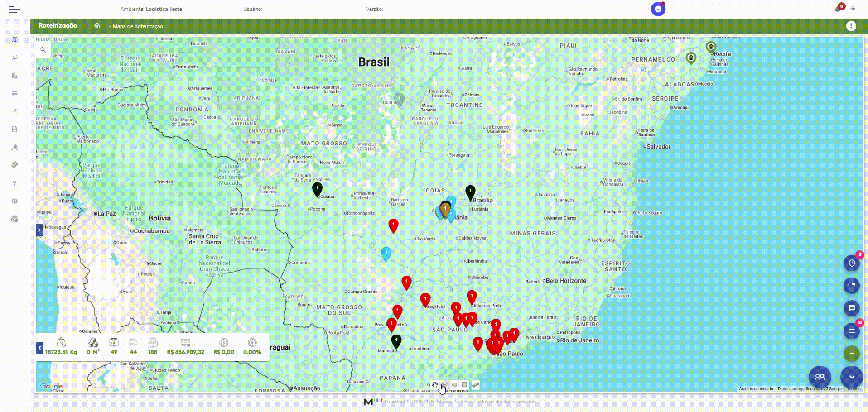Open the notifications bell at top right
The width and height of the screenshot is (868, 412).
[x=838, y=9]
